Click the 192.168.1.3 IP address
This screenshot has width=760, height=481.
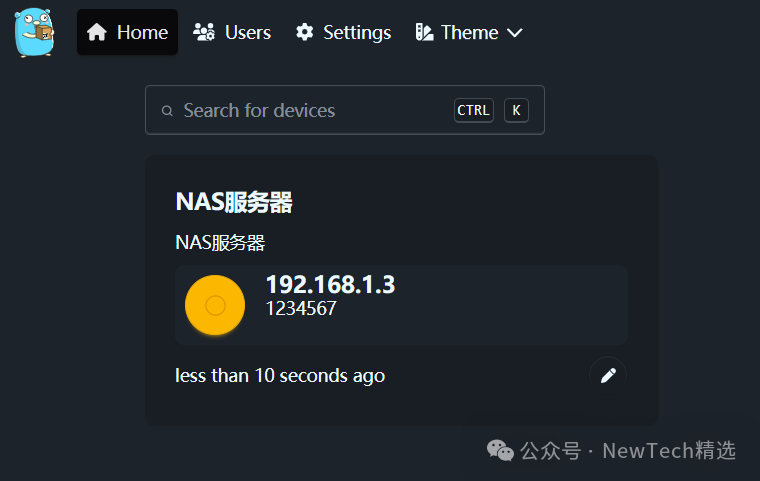(x=330, y=285)
